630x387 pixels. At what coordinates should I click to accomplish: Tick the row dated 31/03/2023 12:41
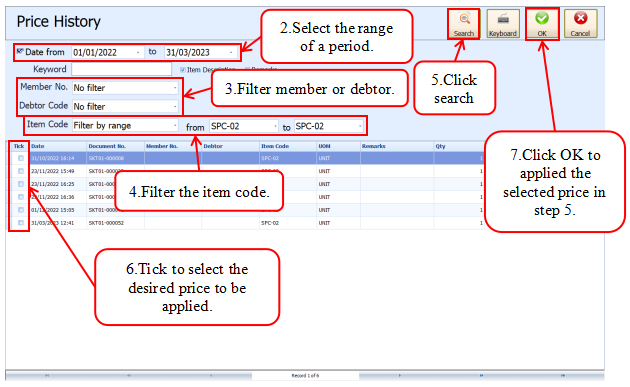(x=21, y=223)
